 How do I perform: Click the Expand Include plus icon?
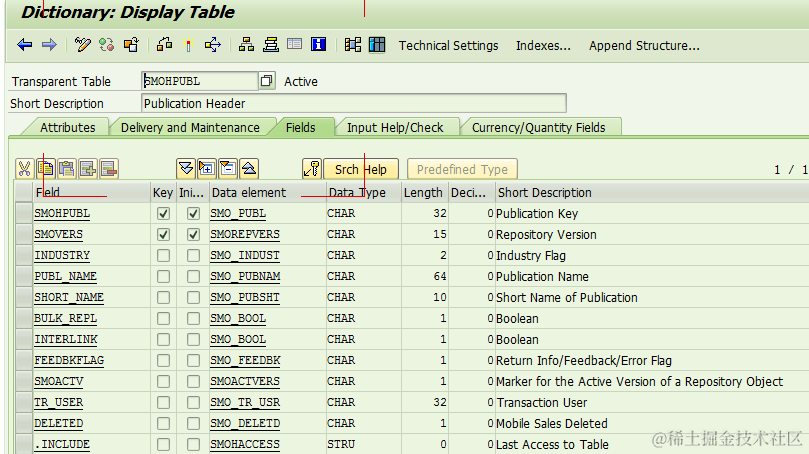point(207,169)
